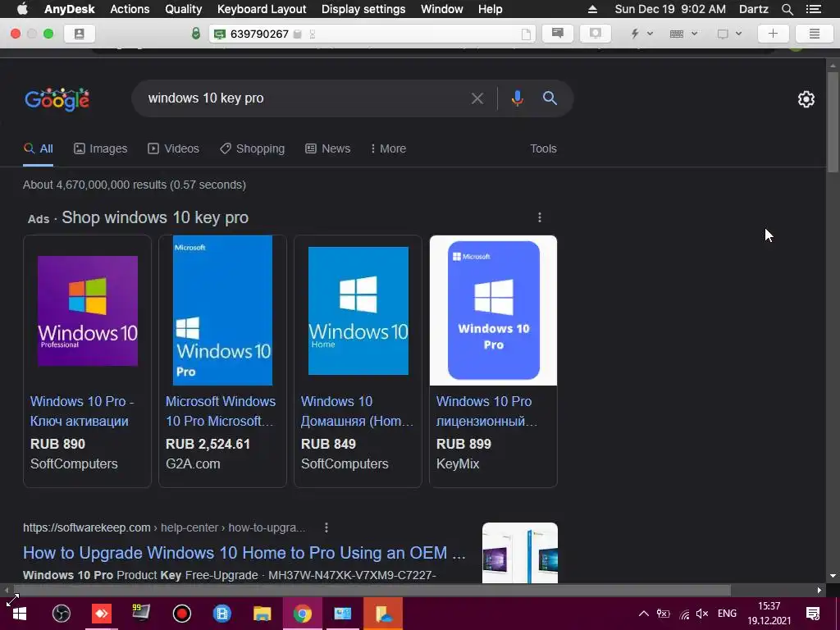Open the search Tools button
The width and height of the screenshot is (840, 630).
543,149
